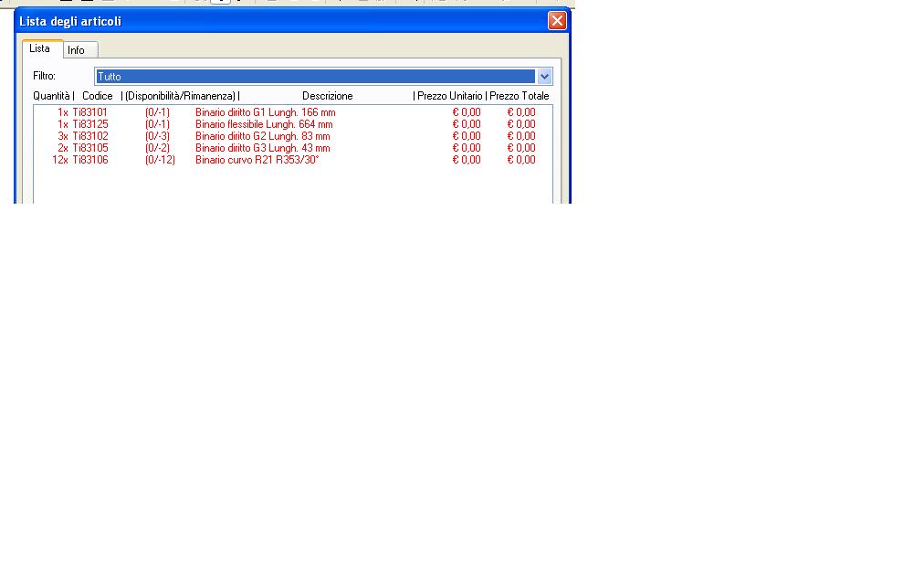This screenshot has height=581, width=924.
Task: Select the Lista tab
Action: click(41, 48)
